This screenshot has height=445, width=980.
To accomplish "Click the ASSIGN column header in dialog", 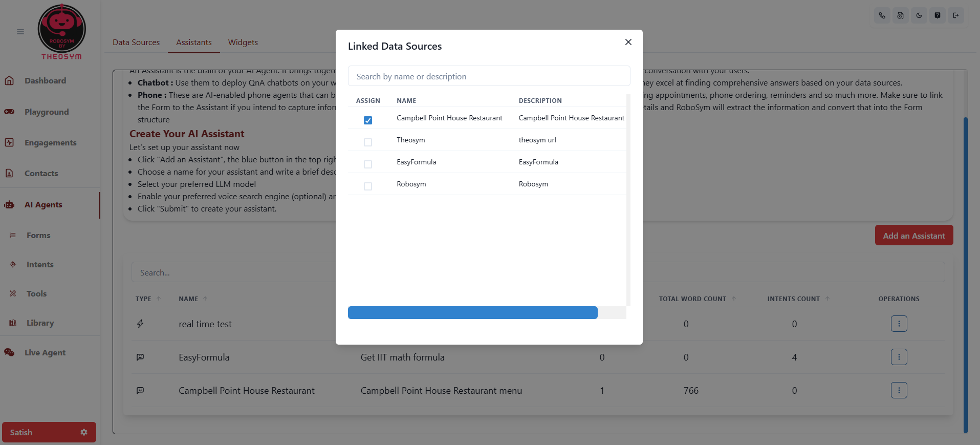I will pos(368,101).
